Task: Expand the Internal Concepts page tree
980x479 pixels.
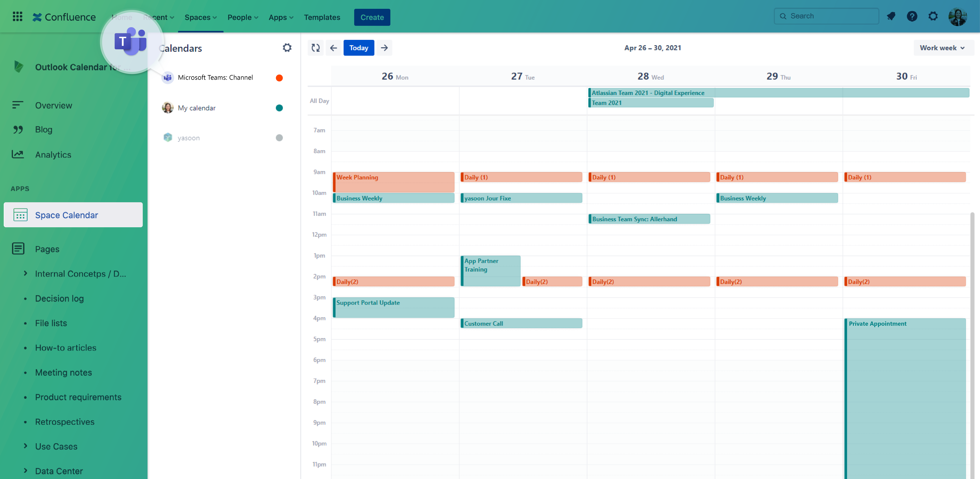Action: pos(25,273)
